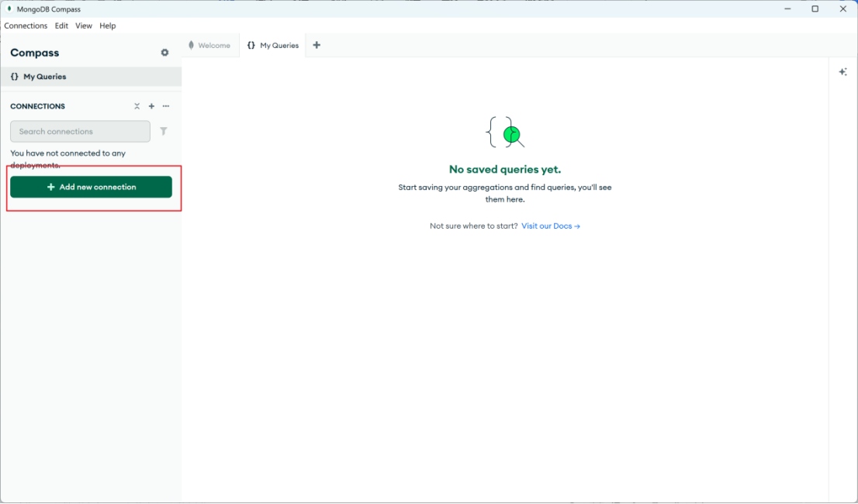
Task: Open the AI assistant sparkle icon
Action: click(842, 71)
